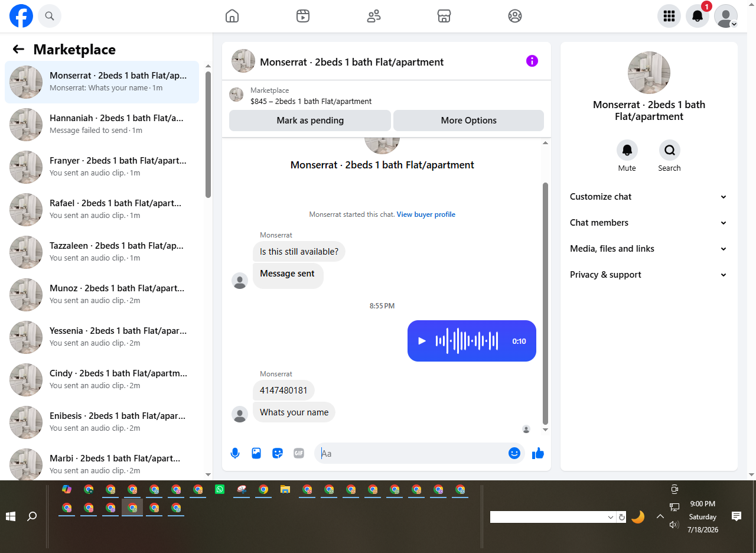
Task: Click the chat header listing thumbnail
Action: coord(243,61)
